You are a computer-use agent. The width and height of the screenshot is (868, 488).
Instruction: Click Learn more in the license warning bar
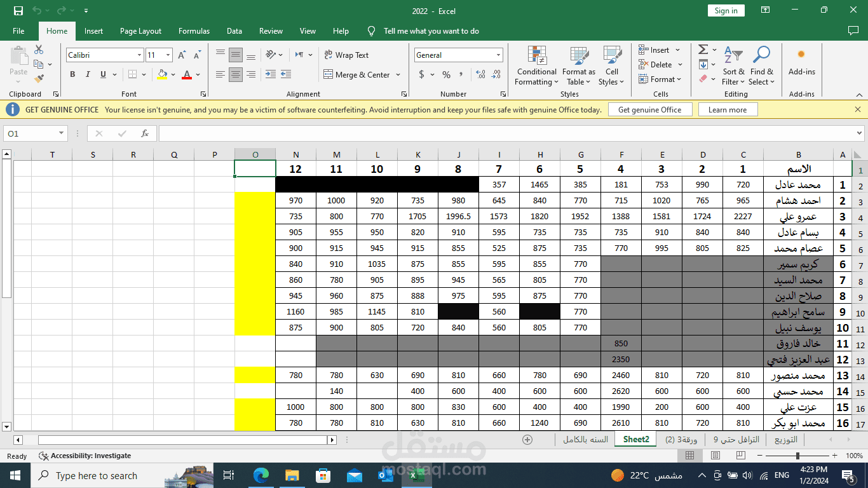pos(728,110)
